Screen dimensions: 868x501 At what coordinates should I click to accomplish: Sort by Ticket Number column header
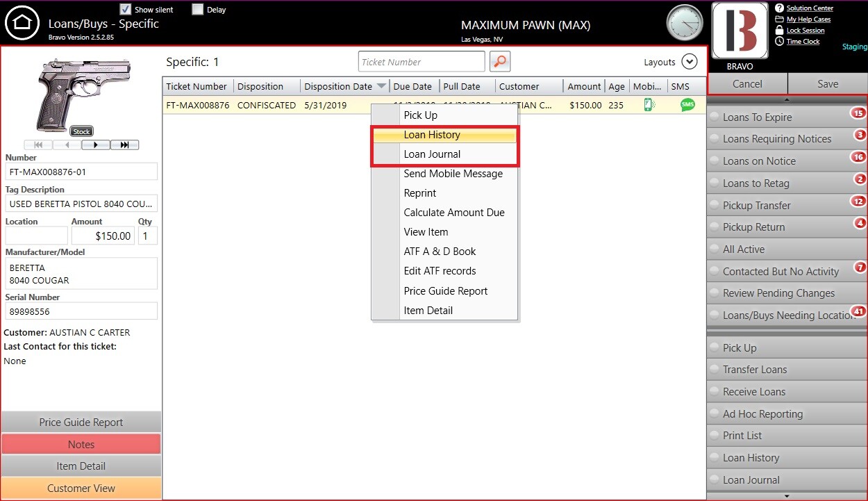point(197,86)
